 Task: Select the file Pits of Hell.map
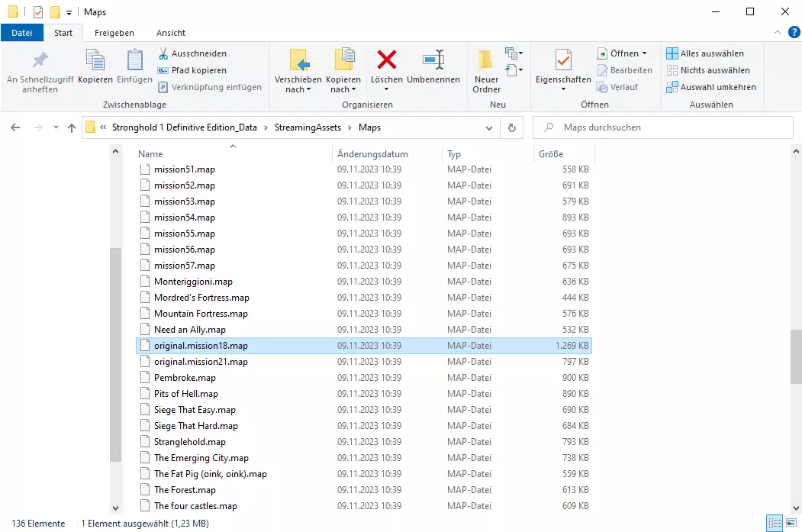pyautogui.click(x=364, y=393)
